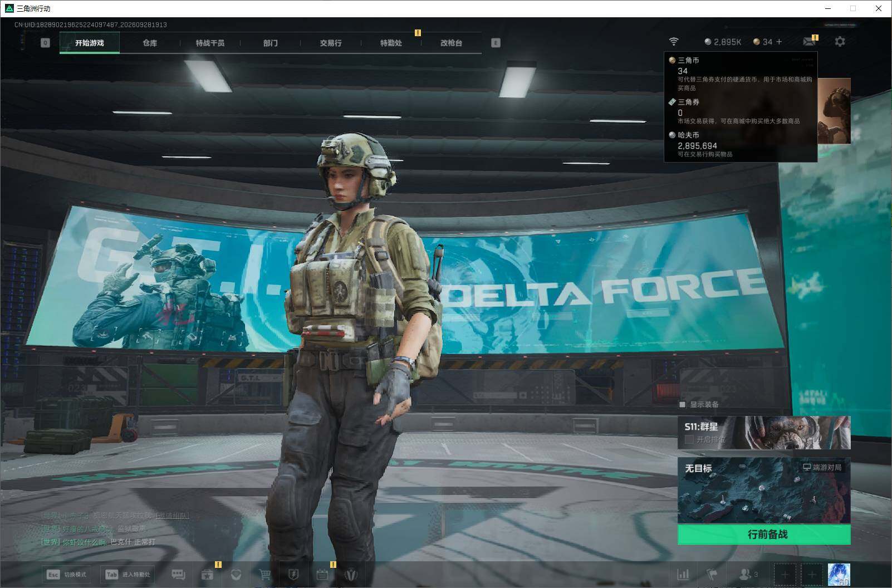This screenshot has width=892, height=588.
Task: Open the 特战干员 tab
Action: pos(210,43)
